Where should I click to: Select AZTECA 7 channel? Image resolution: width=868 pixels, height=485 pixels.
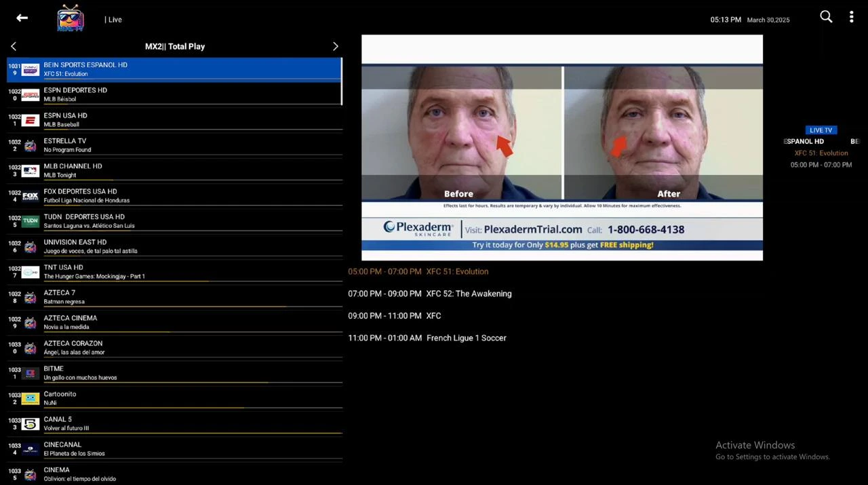[174, 297]
